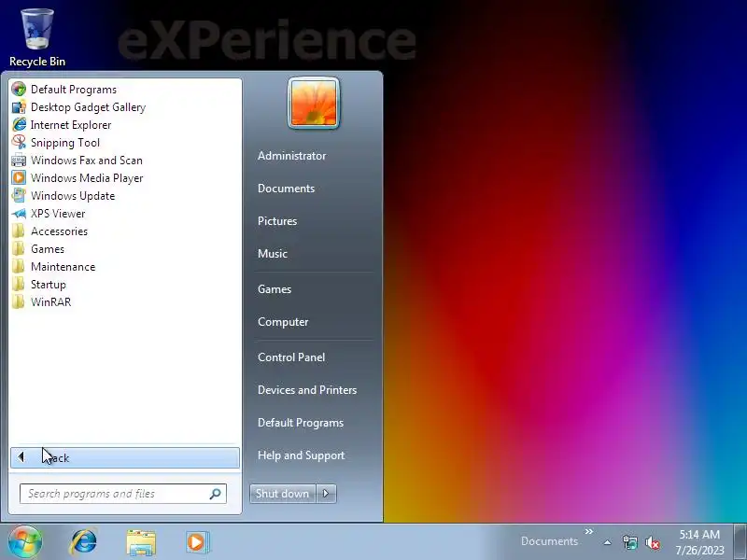Open Administrator personal folder link

point(291,156)
